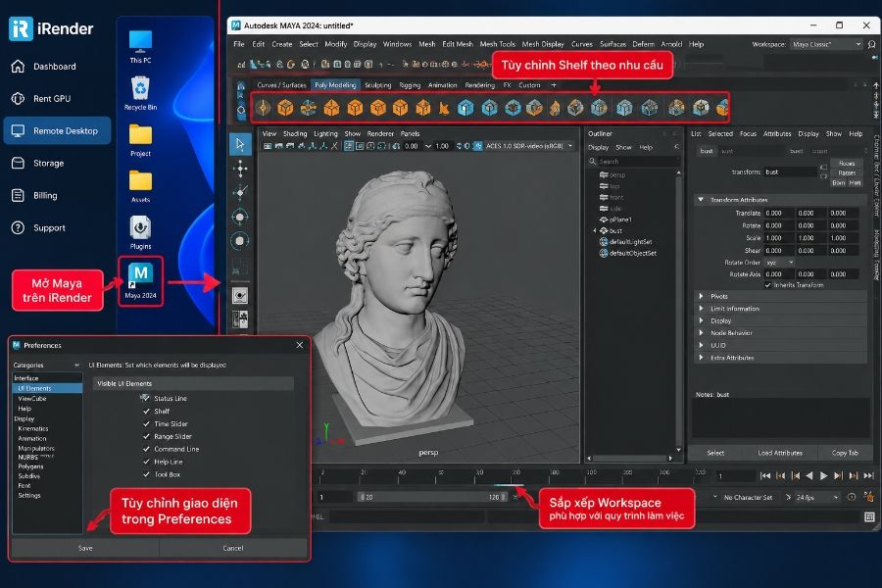Toggle Range Slider checkbox in Preferences
The height and width of the screenshot is (588, 882).
pyautogui.click(x=146, y=436)
